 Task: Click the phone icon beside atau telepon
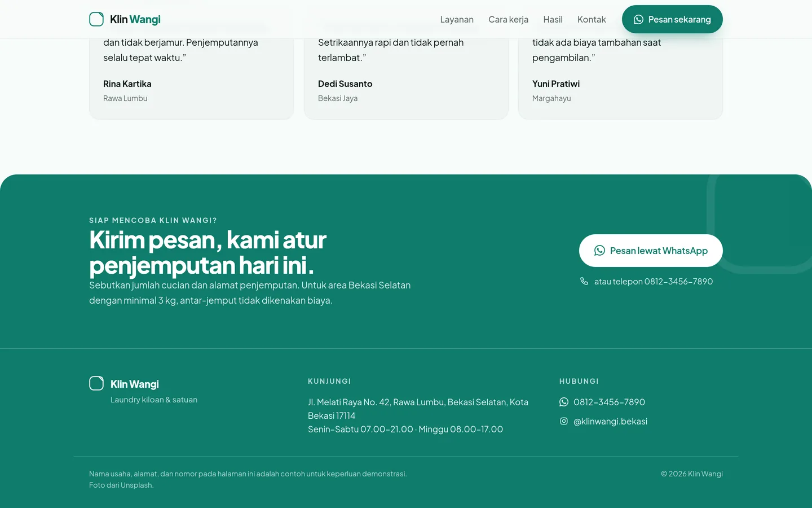(x=584, y=281)
